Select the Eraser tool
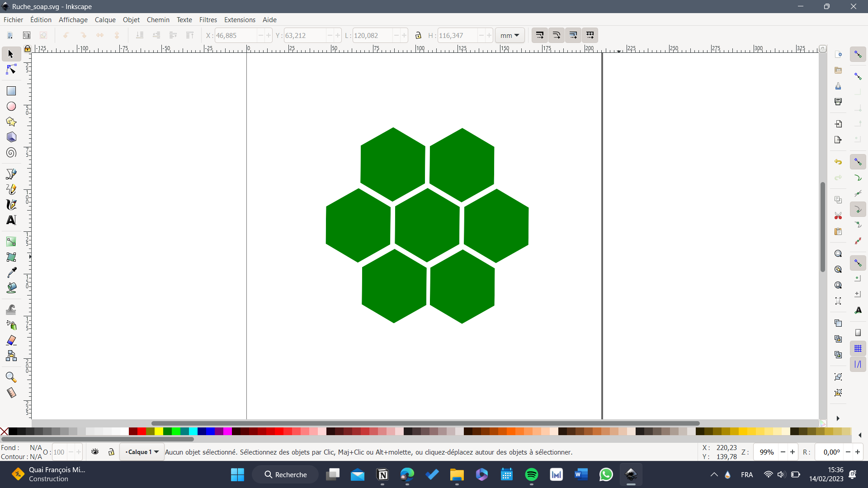The height and width of the screenshot is (488, 868). click(11, 340)
